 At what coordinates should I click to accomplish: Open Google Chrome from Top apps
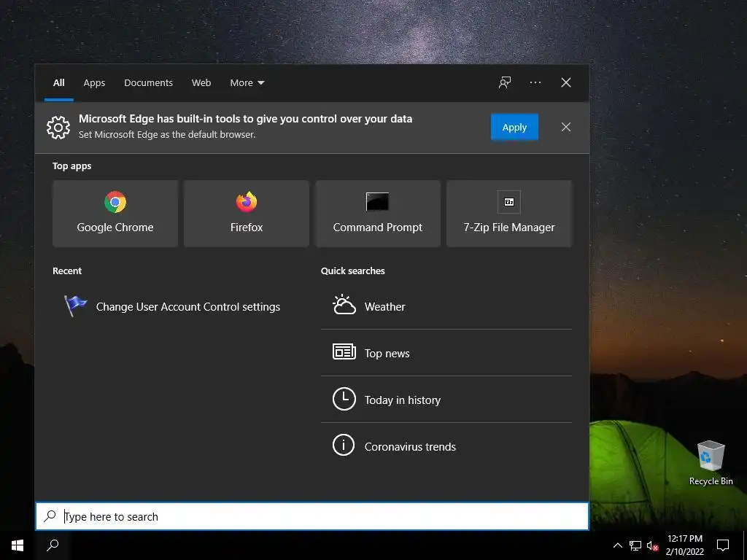tap(115, 214)
